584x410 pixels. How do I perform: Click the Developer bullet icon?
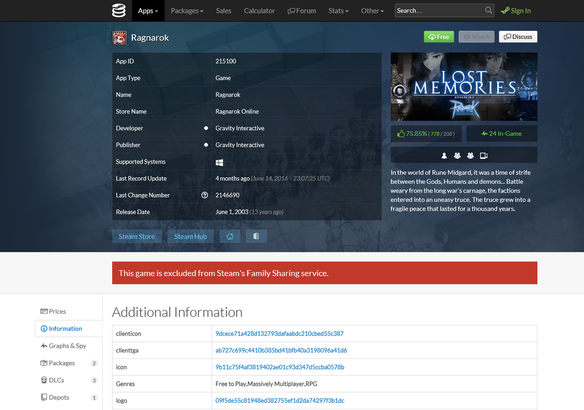pyautogui.click(x=206, y=128)
